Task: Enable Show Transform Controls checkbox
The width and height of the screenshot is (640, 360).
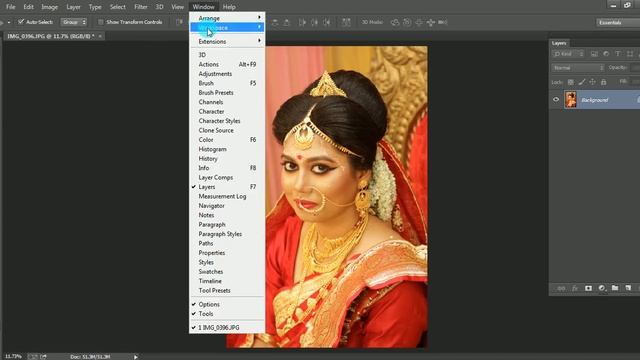Action: pos(101,22)
